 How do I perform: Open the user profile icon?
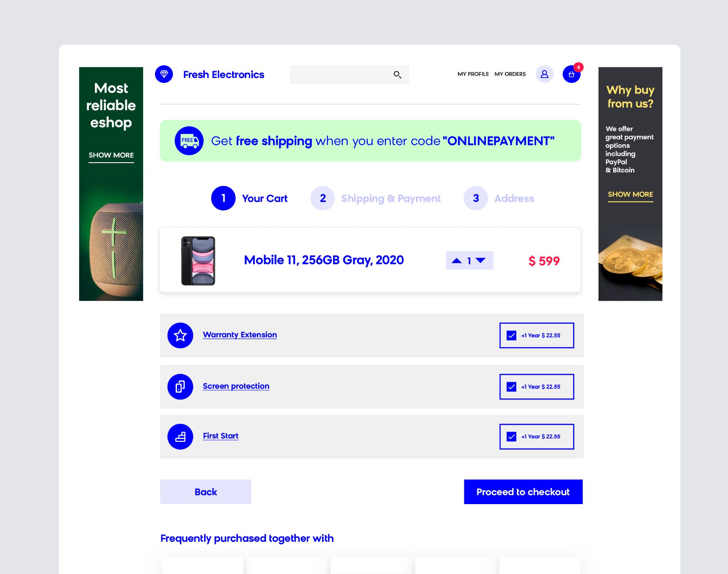coord(544,74)
